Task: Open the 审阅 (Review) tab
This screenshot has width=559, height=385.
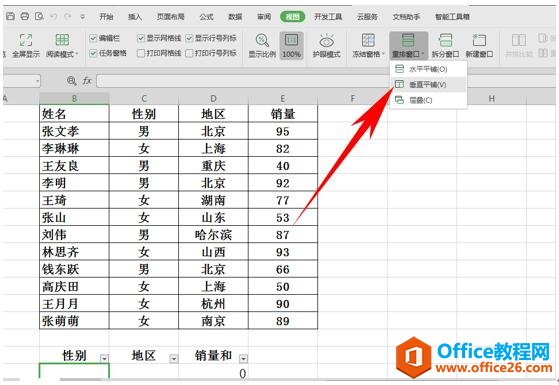Action: [264, 16]
